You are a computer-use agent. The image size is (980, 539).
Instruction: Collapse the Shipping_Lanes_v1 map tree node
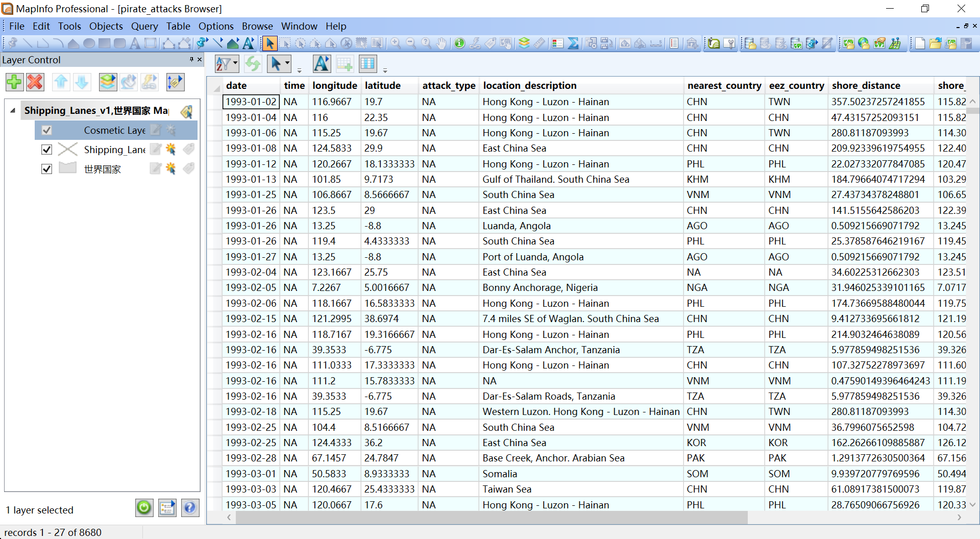click(13, 111)
